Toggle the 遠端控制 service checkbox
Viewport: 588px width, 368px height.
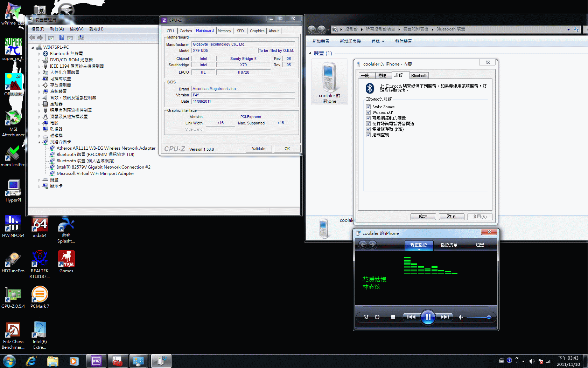coord(368,135)
